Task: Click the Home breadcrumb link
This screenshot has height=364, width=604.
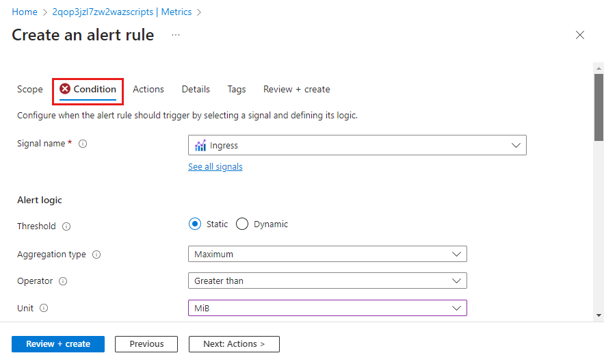Action: tap(25, 12)
